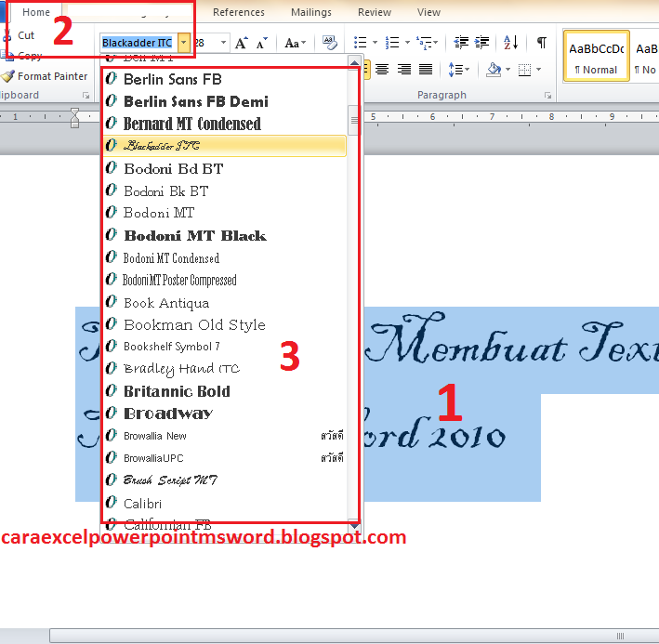659x644 pixels.
Task: Open the shading color dropdown arrow
Action: pyautogui.click(x=508, y=70)
